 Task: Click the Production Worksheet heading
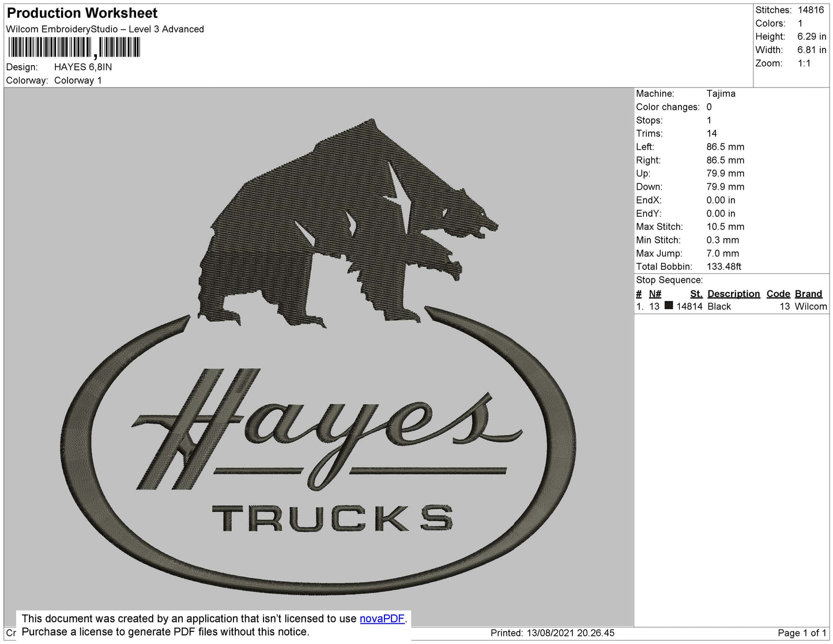[x=82, y=13]
